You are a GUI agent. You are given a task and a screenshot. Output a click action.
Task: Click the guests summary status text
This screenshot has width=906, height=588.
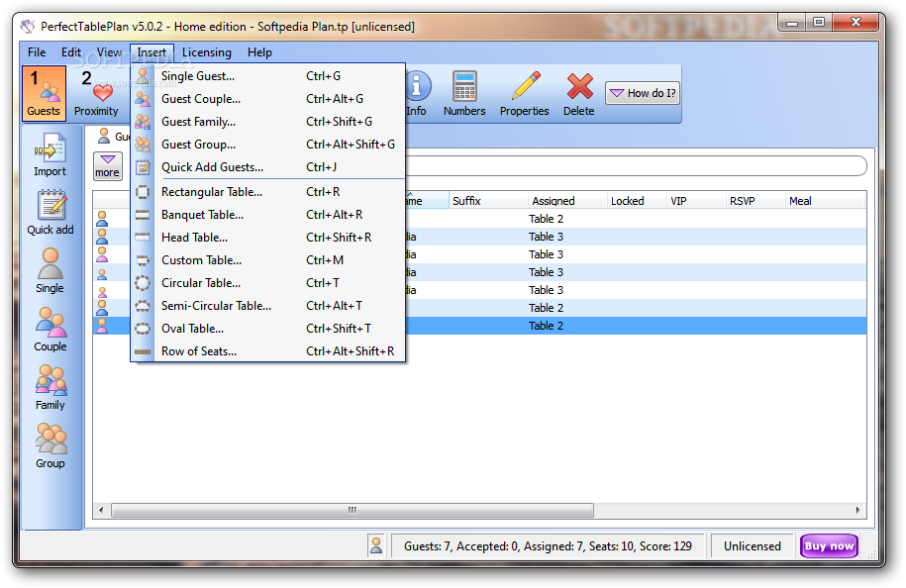548,545
